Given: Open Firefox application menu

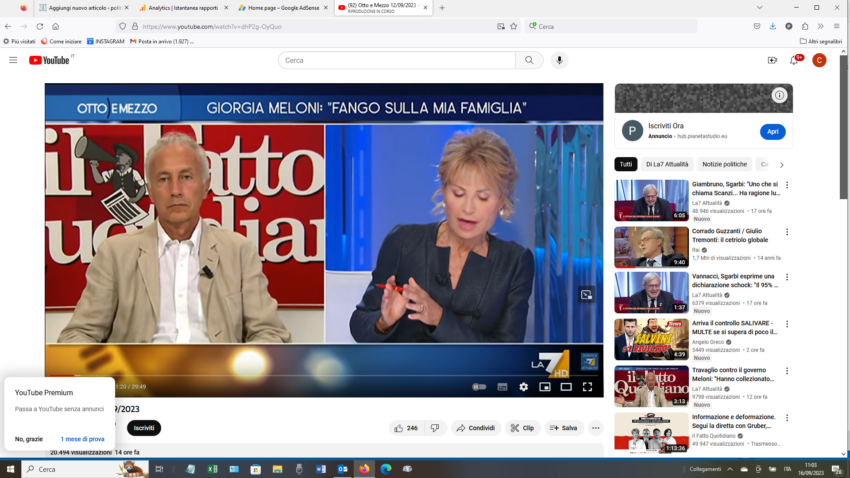Looking at the screenshot, I should click(836, 26).
